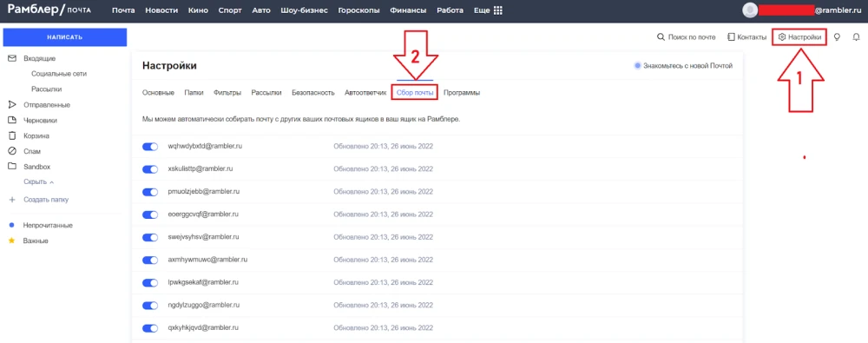Viewport: 868px width, 343px height.
Task: Click the qxkyhkjqvd@rambler.ru address
Action: coord(204,327)
